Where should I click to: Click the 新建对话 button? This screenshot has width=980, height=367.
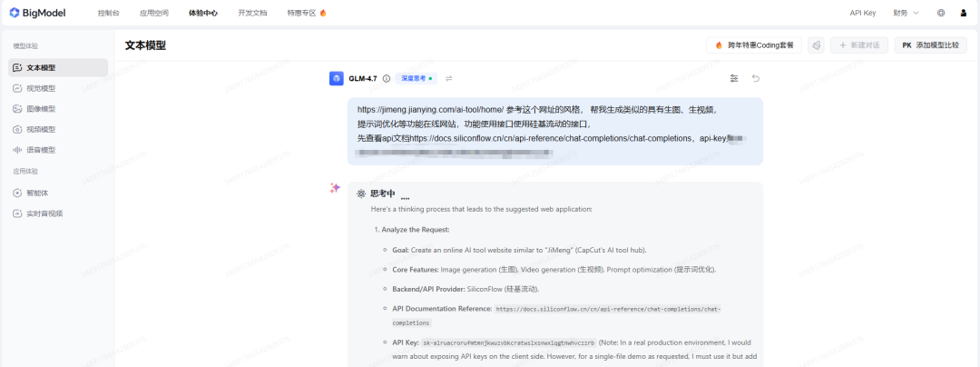[858, 45]
